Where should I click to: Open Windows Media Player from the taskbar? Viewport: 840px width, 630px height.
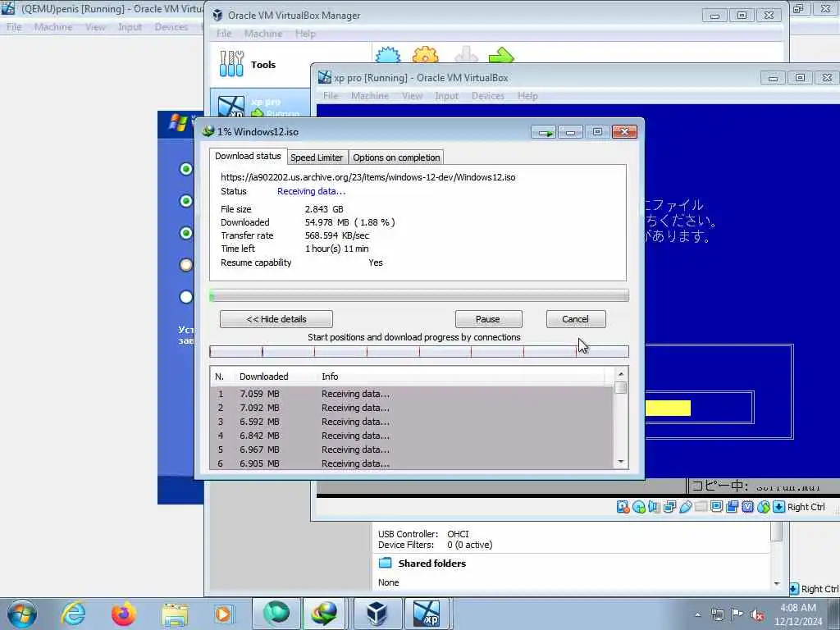(223, 614)
